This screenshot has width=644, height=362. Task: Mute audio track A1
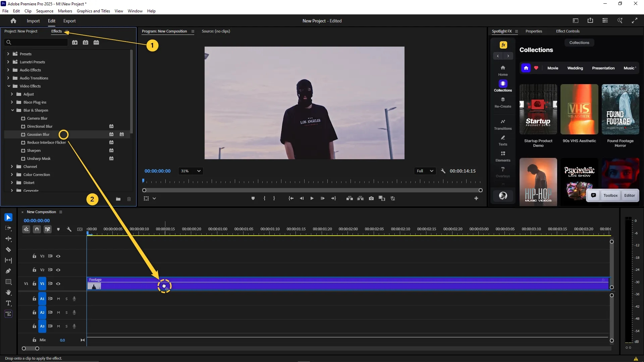click(x=58, y=299)
